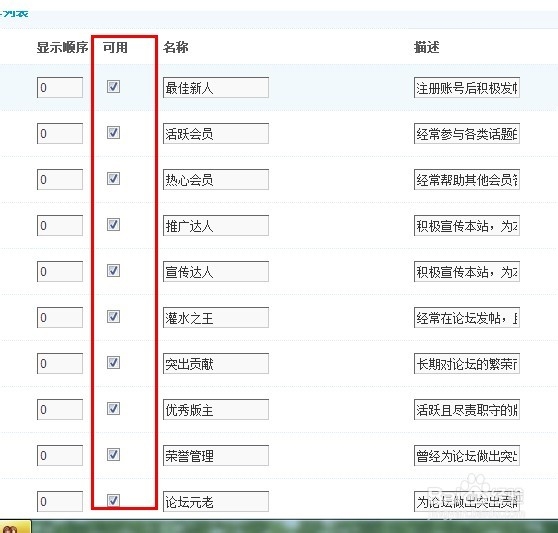Click the name field containing 活跃会员
The image size is (558, 533).
(x=216, y=133)
